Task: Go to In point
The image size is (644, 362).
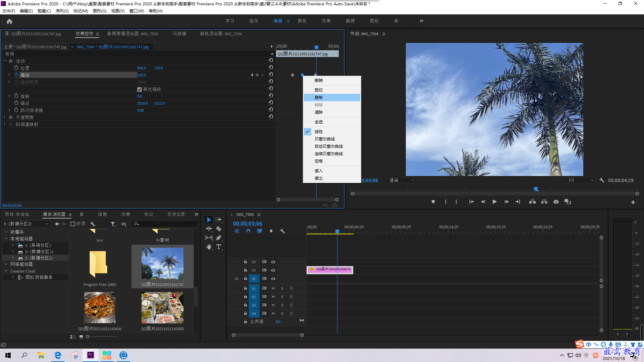Action: pos(471,202)
